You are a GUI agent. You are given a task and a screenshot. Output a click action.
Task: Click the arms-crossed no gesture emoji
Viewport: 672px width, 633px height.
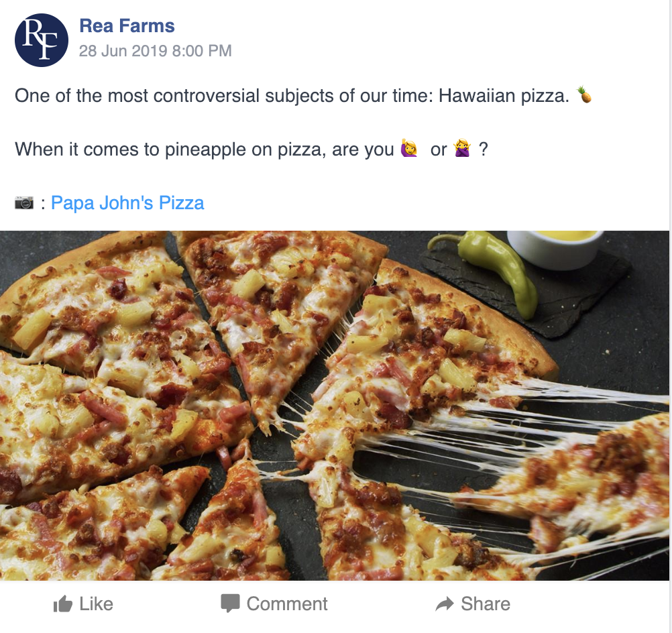463,150
